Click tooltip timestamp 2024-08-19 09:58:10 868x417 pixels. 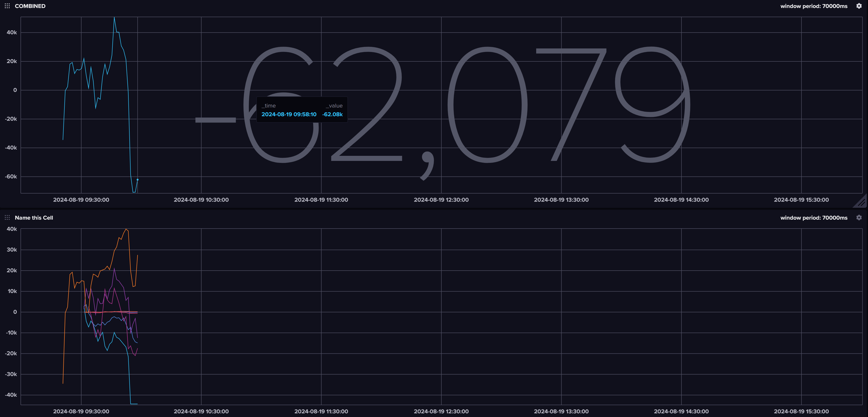click(x=289, y=114)
